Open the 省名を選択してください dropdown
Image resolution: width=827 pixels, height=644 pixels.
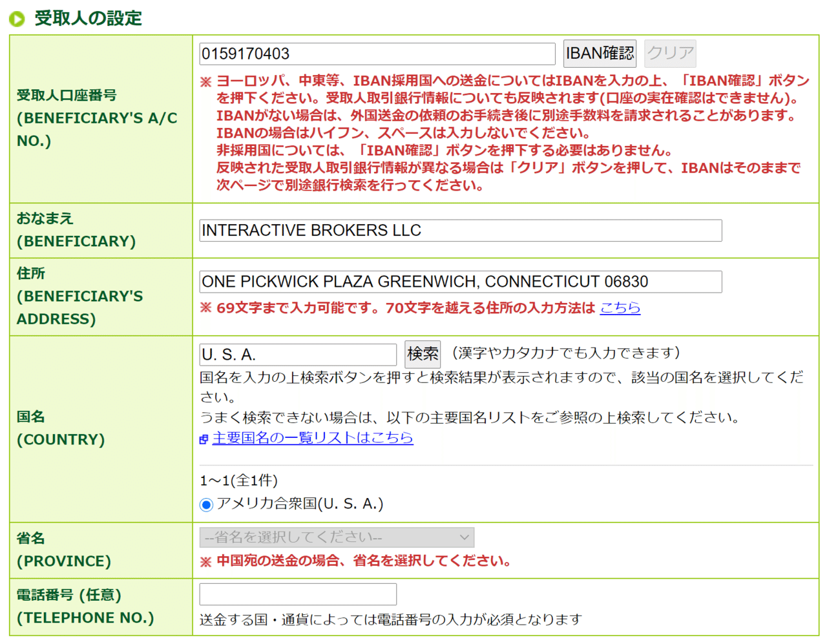pos(337,537)
